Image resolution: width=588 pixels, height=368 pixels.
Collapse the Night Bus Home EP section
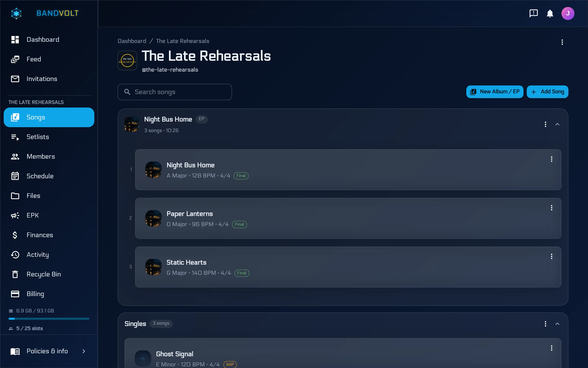tap(557, 124)
